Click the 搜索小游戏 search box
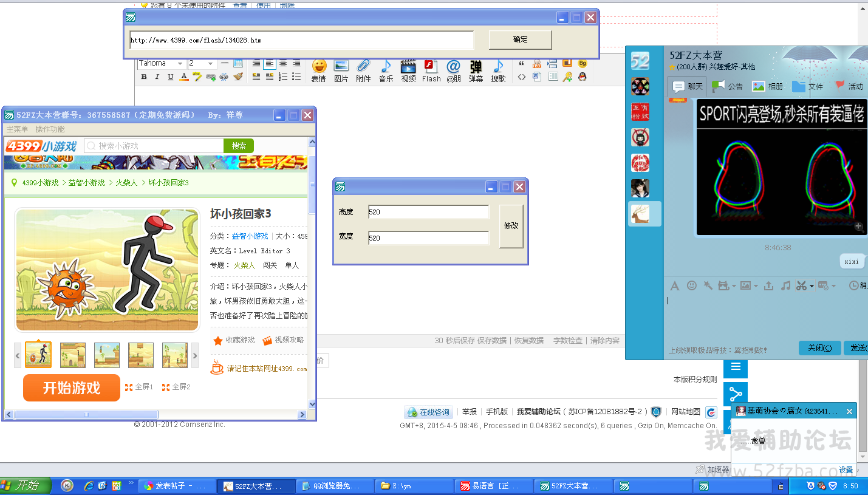 coord(154,146)
